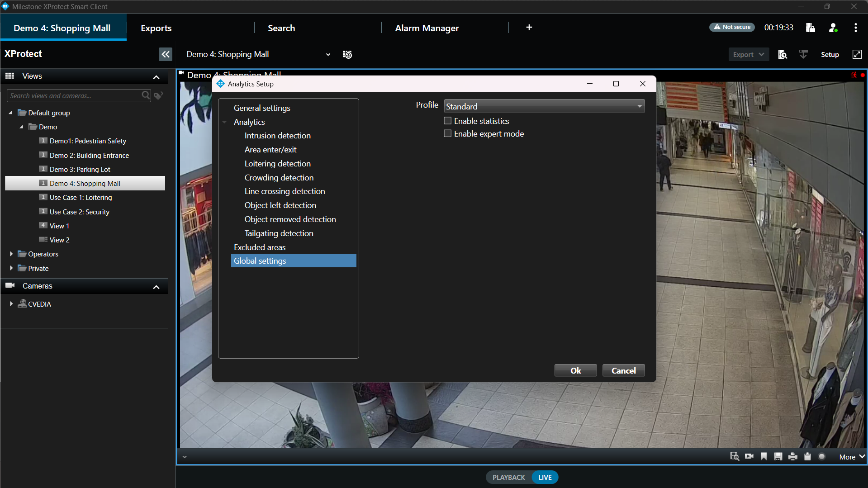
Task: Collapse the XProtect side panel
Action: pos(166,54)
